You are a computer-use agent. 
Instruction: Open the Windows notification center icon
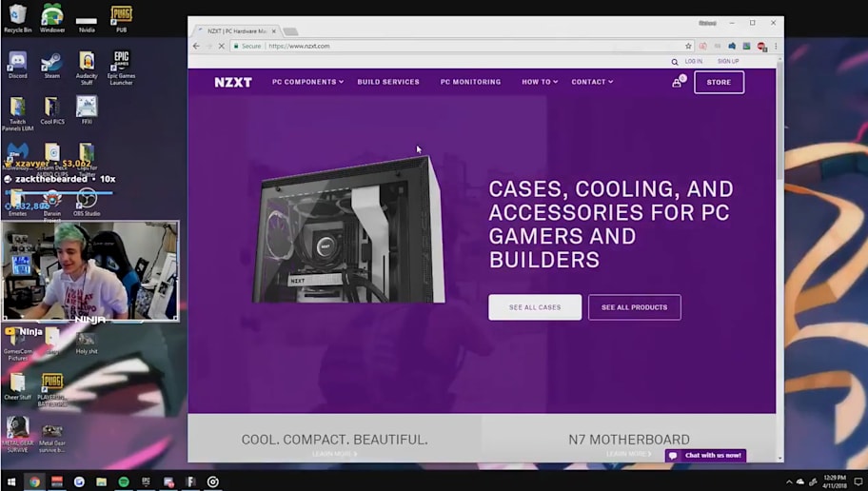point(858,482)
